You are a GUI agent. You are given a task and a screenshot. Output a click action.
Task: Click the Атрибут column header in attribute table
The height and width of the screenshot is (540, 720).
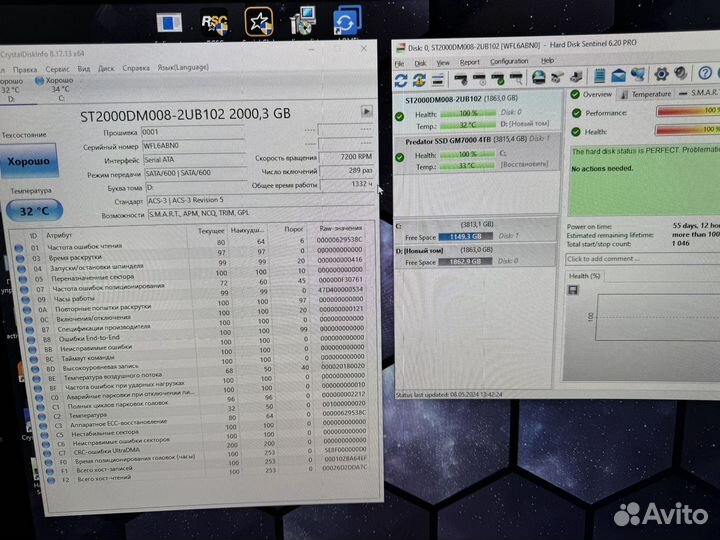click(x=59, y=235)
